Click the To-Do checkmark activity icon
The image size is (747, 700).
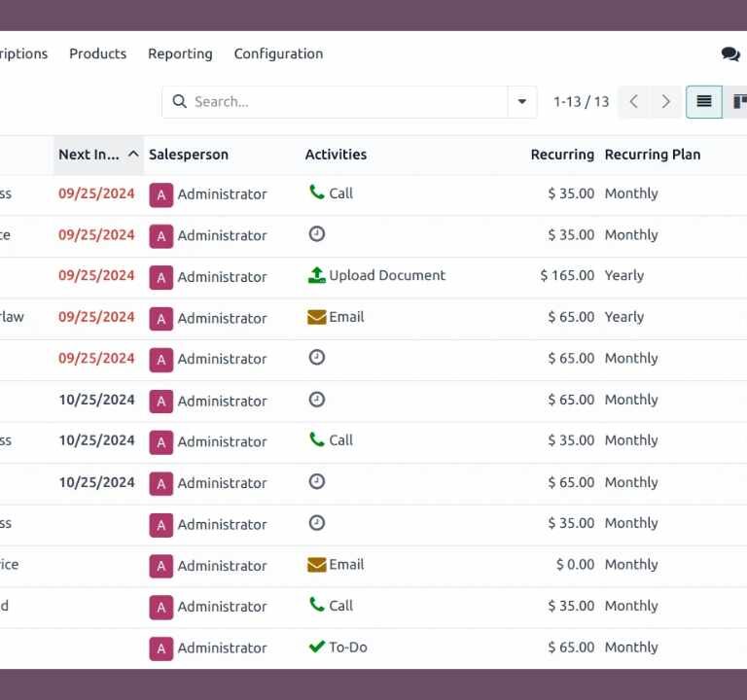[x=316, y=647]
